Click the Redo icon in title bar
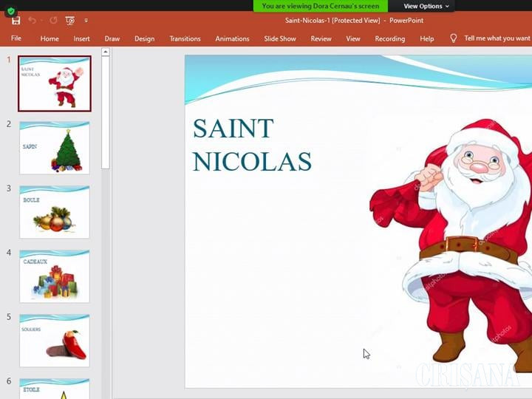The width and height of the screenshot is (532, 399). tap(53, 21)
